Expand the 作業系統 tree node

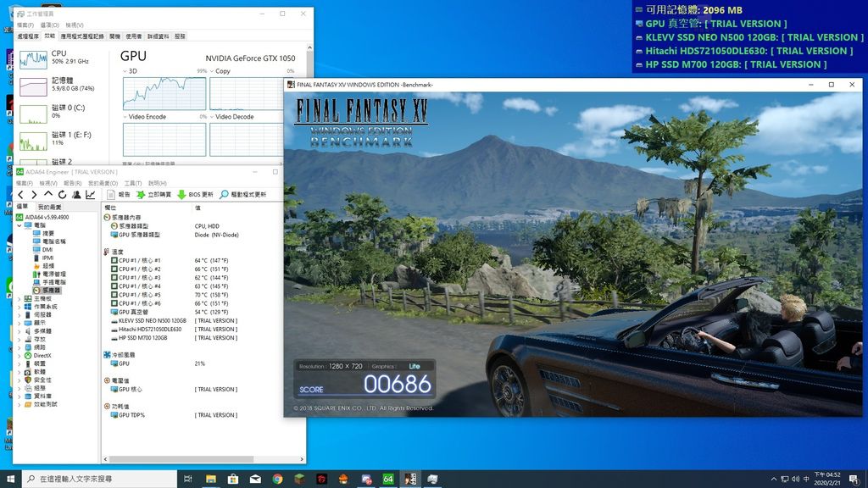pyautogui.click(x=19, y=307)
